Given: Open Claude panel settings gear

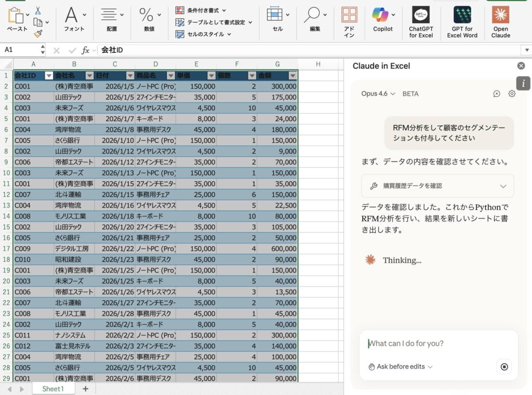Looking at the screenshot, I should [x=512, y=94].
